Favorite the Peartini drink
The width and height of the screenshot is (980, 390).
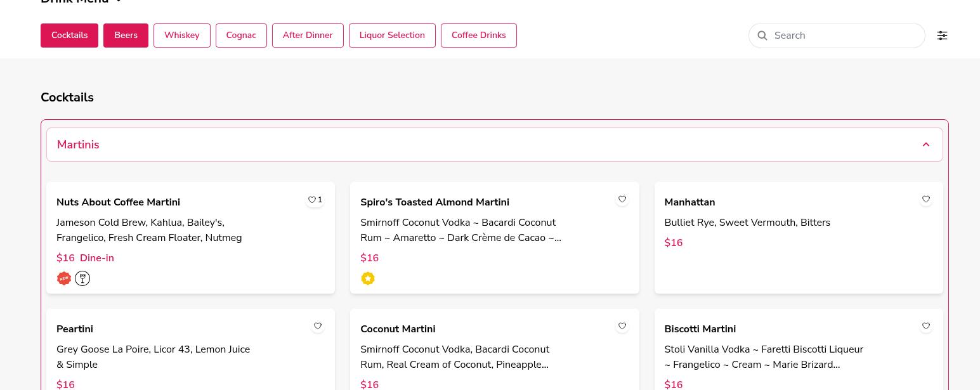[318, 327]
